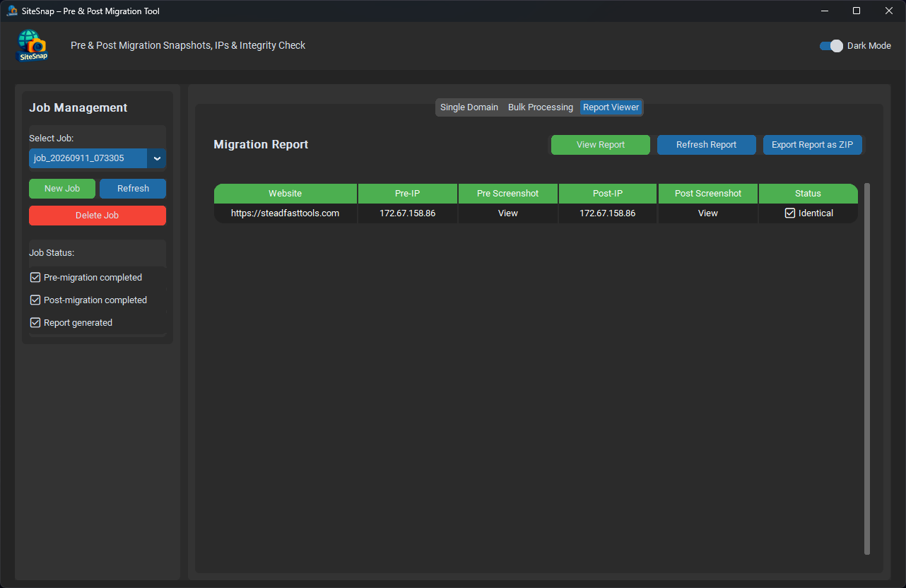
Task: Toggle Report generated checkbox
Action: click(x=35, y=323)
